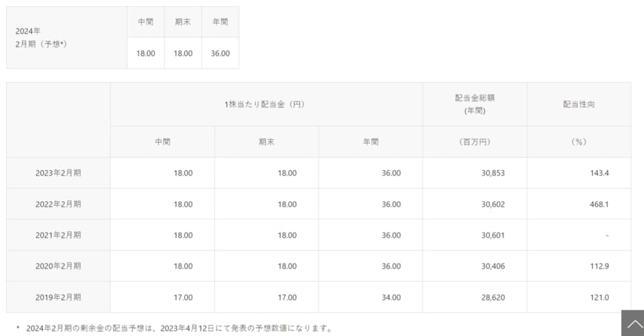
Task: Click the 1株当たり配当金（円） column header
Action: coord(265,104)
